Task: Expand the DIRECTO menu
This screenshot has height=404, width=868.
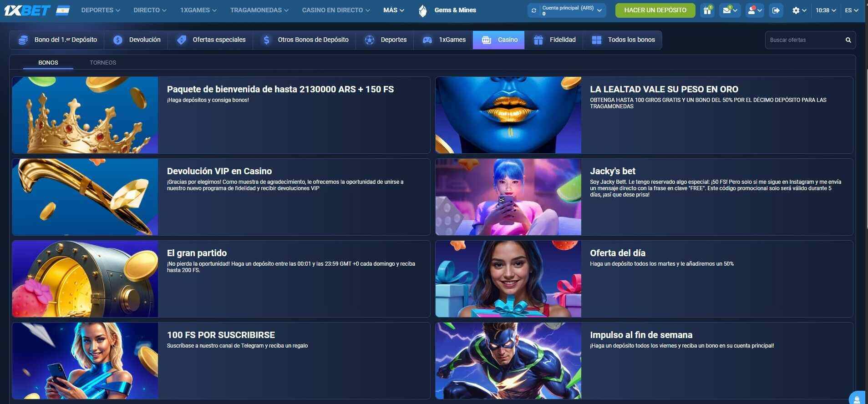Action: click(x=150, y=10)
